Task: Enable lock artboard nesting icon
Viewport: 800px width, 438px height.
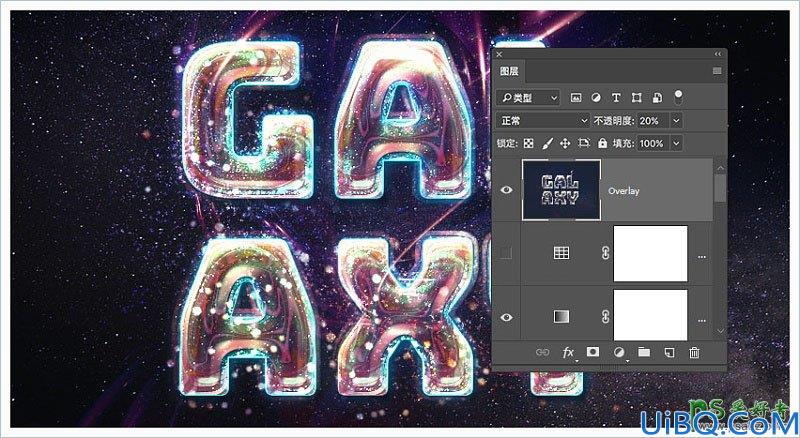Action: pos(584,143)
